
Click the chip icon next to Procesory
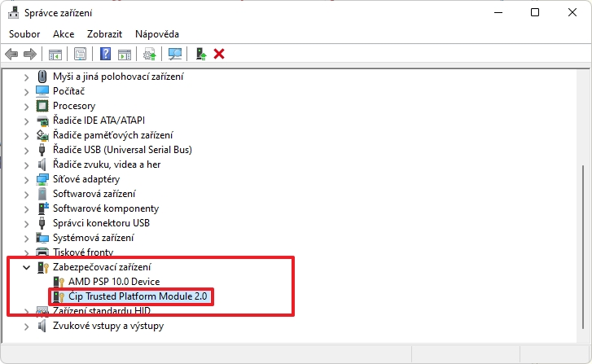(x=42, y=106)
